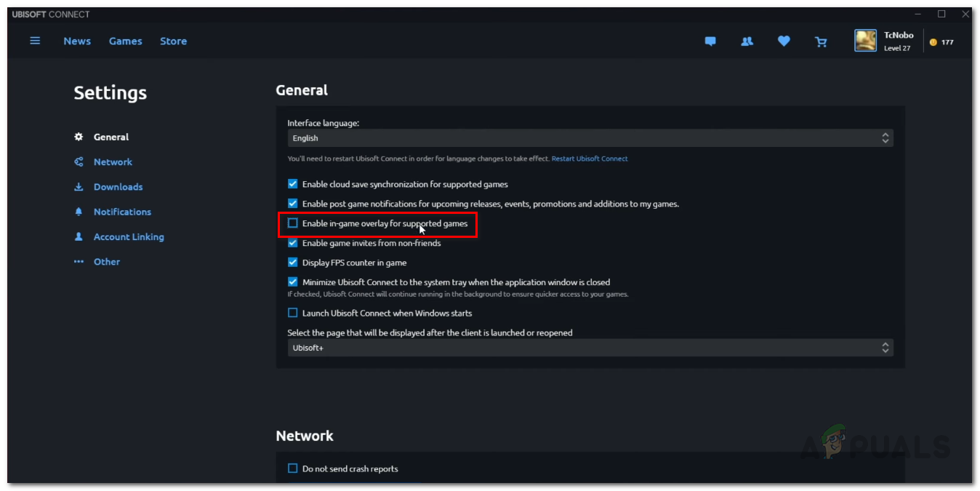
Task: Open the chat messages icon
Action: click(x=710, y=41)
